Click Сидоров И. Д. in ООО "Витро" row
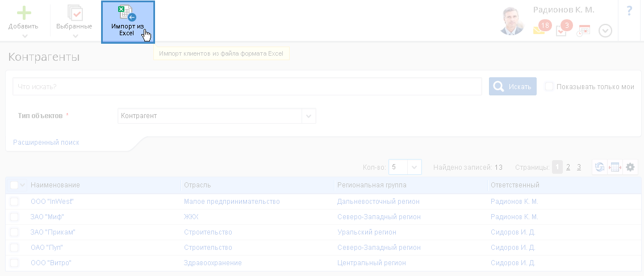644x276 pixels. [513, 263]
